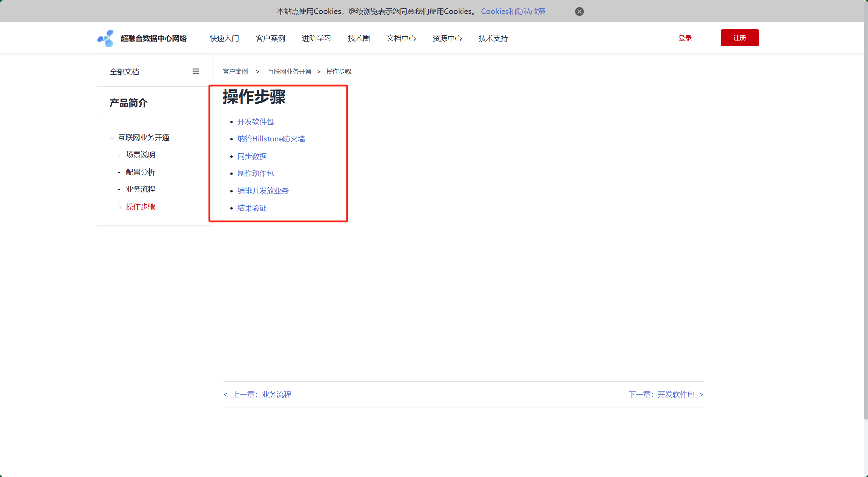Open the 纳管Hillstone防火墙 link
The height and width of the screenshot is (477, 868).
click(271, 139)
